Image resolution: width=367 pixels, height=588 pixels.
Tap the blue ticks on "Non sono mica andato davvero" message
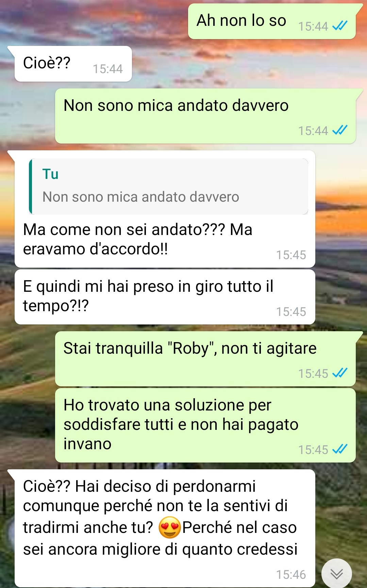[340, 130]
